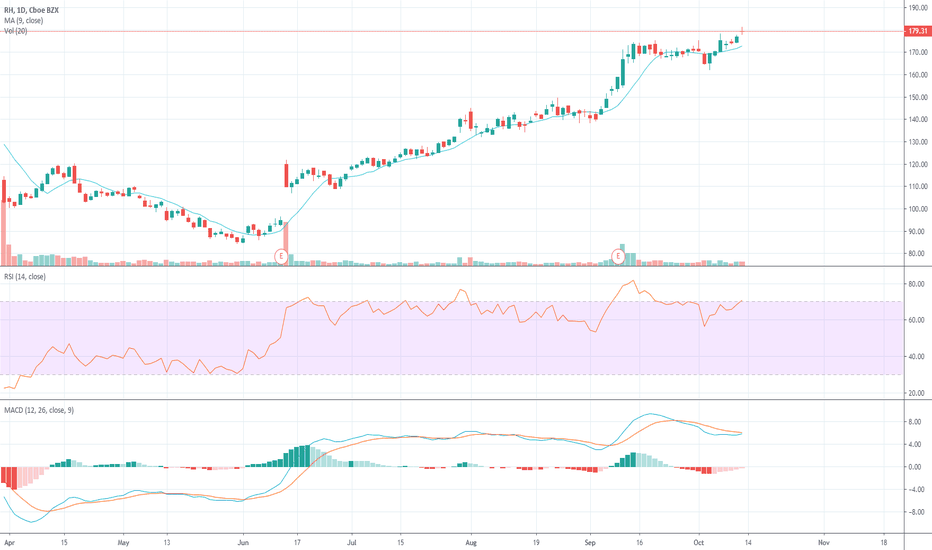This screenshot has height=550, width=932.
Task: Click the '18' date label after Nov
Action: [884, 543]
